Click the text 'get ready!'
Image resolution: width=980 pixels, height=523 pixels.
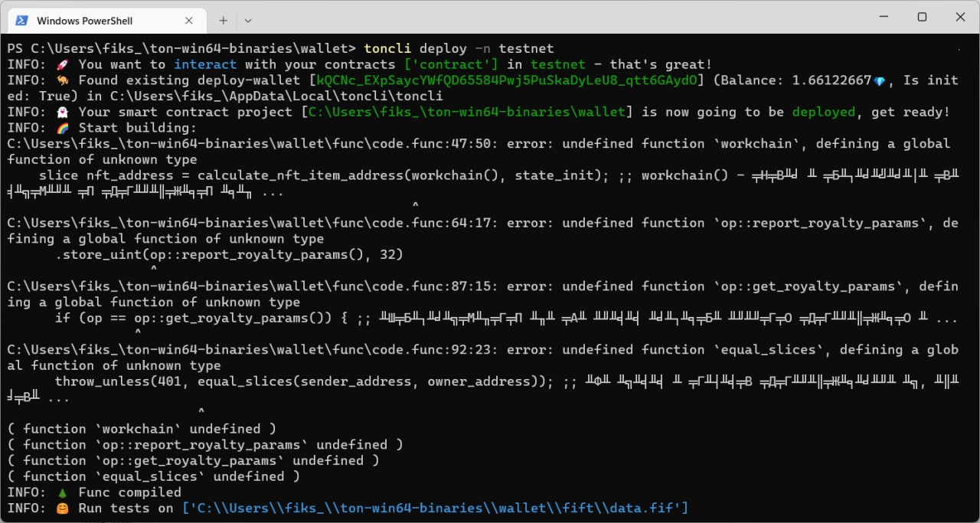911,112
